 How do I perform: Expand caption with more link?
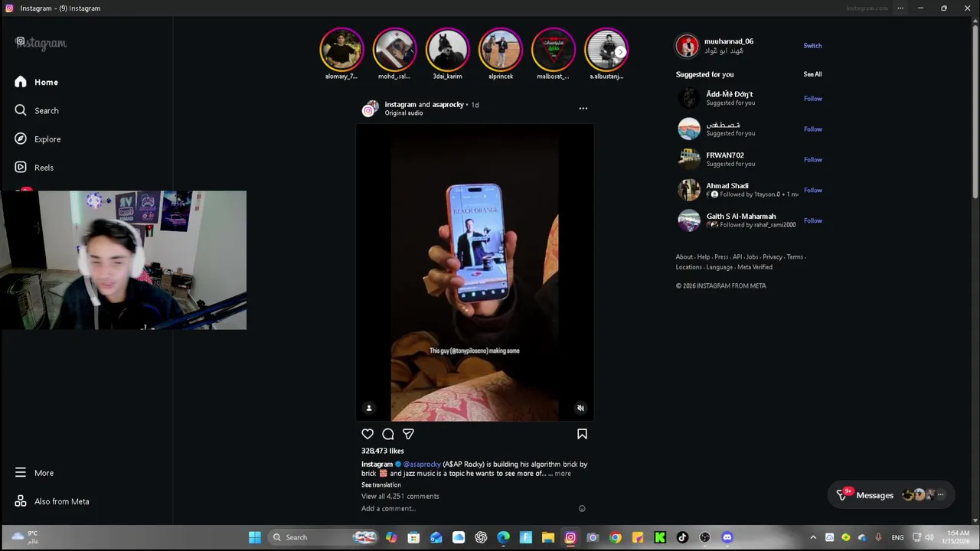click(x=563, y=474)
